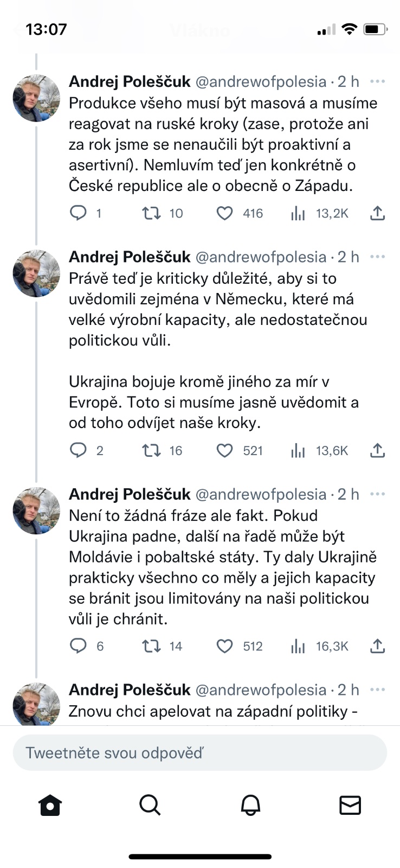400x868 pixels.
Task: Like the tweet with 512 likes
Action: coord(225,646)
